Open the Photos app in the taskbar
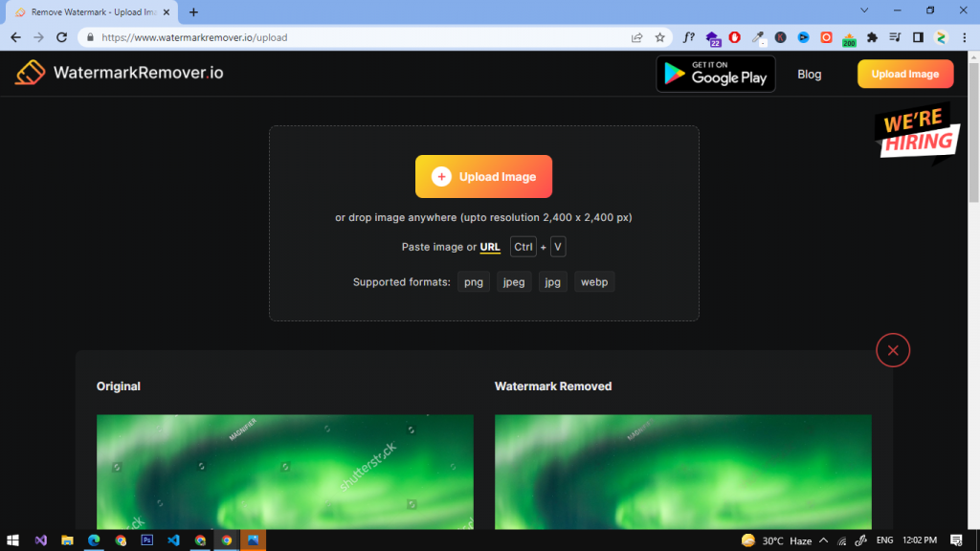This screenshot has width=980, height=551. coord(253,540)
